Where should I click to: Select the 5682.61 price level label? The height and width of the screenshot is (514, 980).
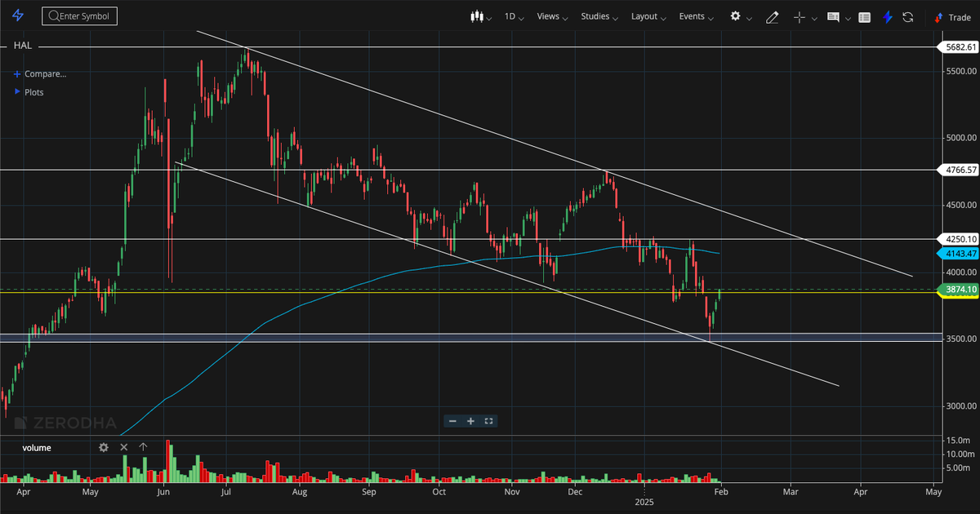click(x=959, y=47)
